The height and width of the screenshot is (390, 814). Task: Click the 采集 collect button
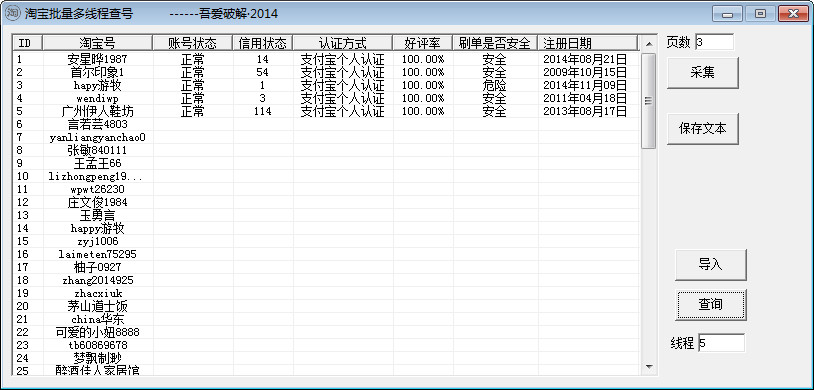(702, 73)
